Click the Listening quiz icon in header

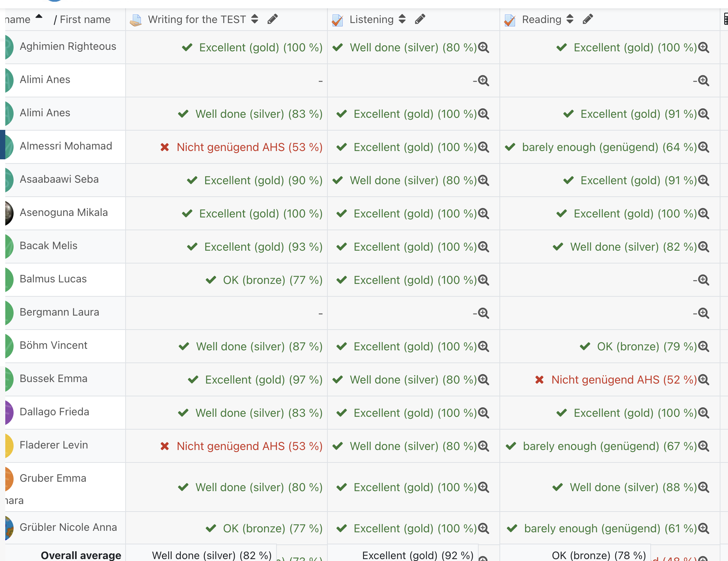pyautogui.click(x=337, y=20)
